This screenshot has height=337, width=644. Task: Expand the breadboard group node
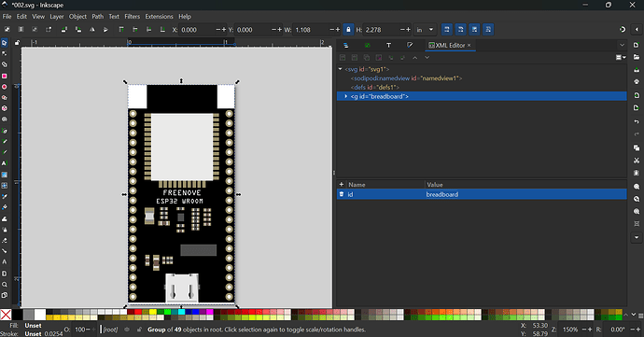[x=346, y=96]
